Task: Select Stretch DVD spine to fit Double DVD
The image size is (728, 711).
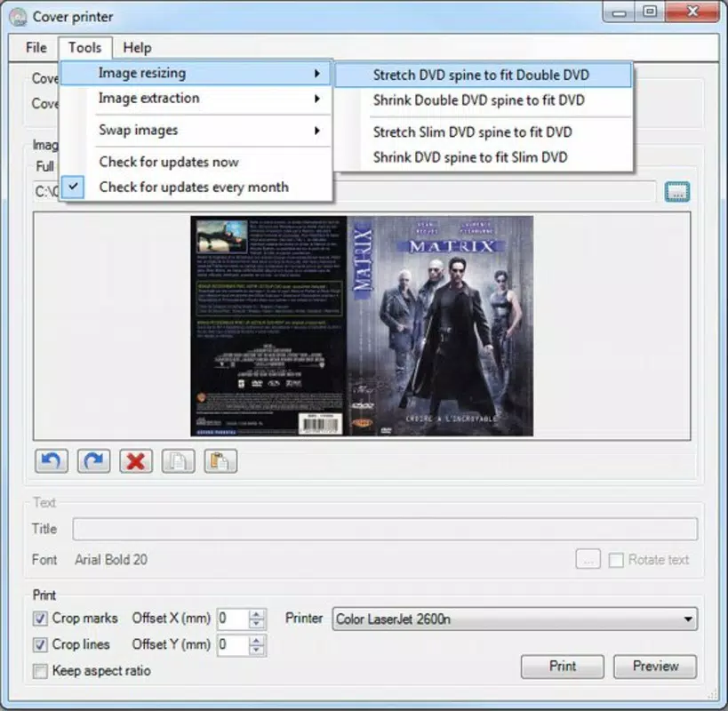Action: [x=484, y=75]
